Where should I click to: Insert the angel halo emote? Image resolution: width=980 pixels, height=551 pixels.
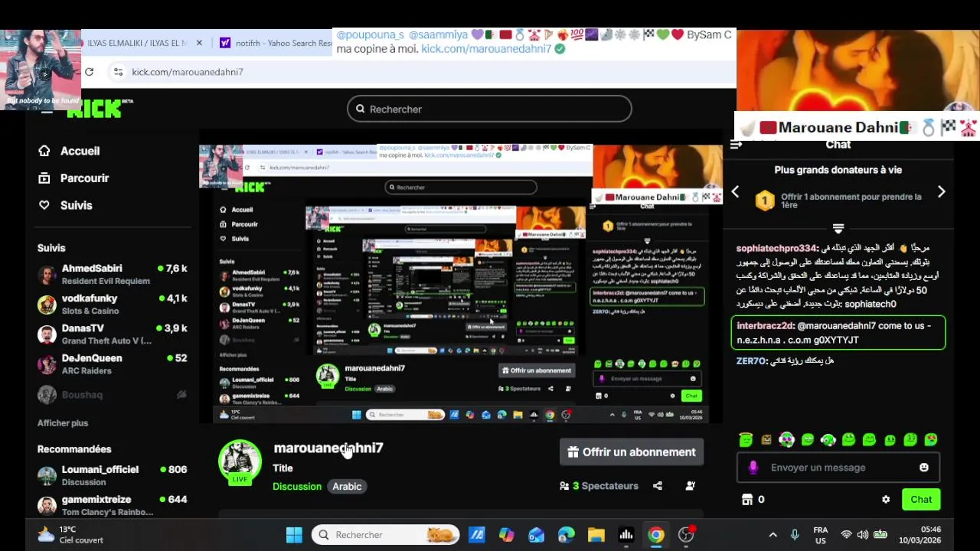pyautogui.click(x=746, y=439)
